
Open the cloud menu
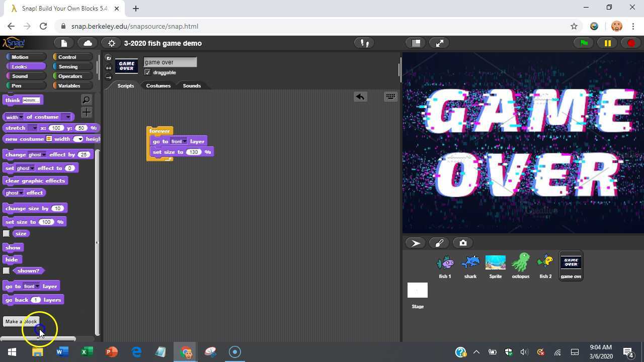tap(88, 43)
